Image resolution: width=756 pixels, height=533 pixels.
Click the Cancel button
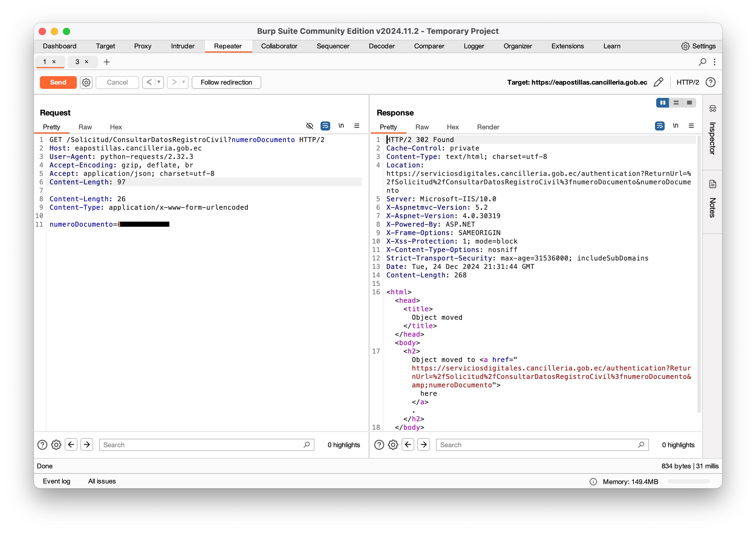pos(117,82)
